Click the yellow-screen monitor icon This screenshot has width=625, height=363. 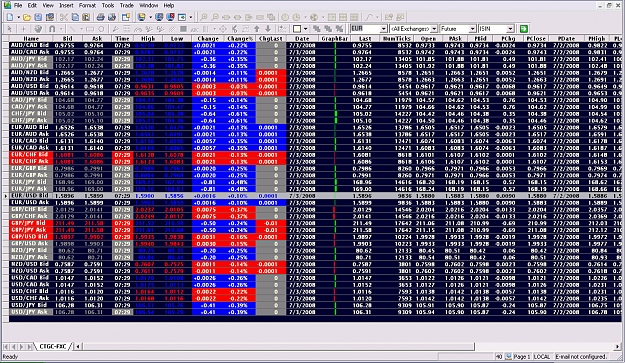click(x=141, y=17)
